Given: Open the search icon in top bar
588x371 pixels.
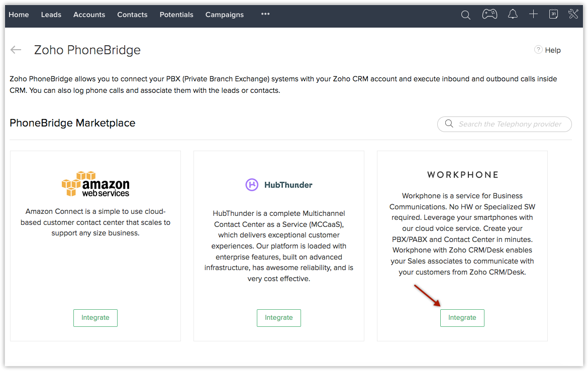Looking at the screenshot, I should [x=465, y=15].
